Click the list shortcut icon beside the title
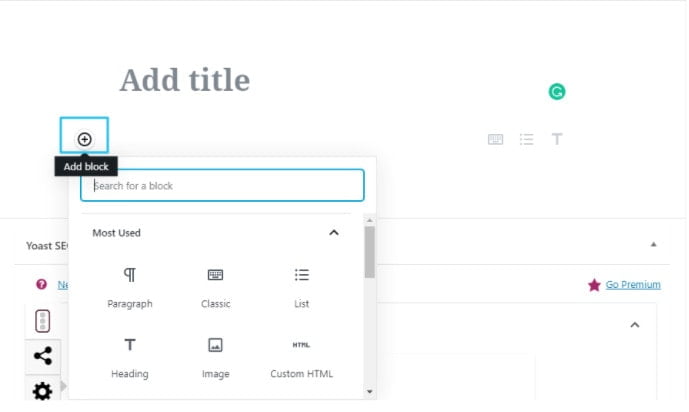 [526, 139]
